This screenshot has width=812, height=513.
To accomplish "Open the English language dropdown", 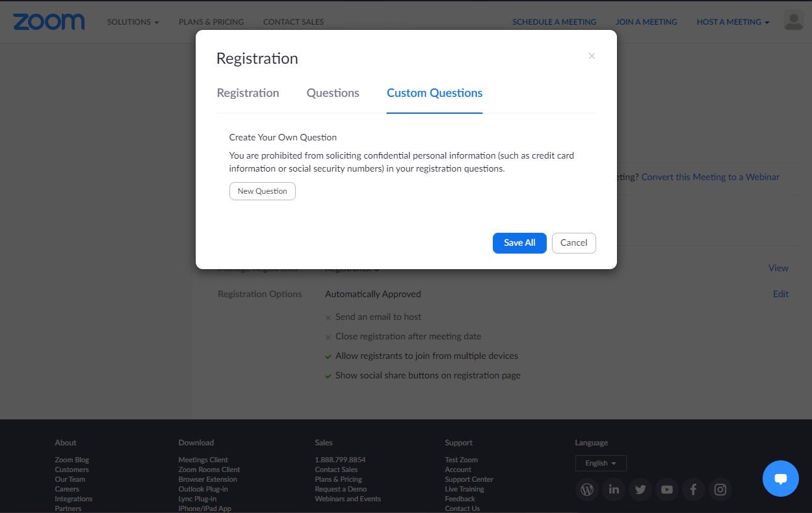I will [601, 463].
